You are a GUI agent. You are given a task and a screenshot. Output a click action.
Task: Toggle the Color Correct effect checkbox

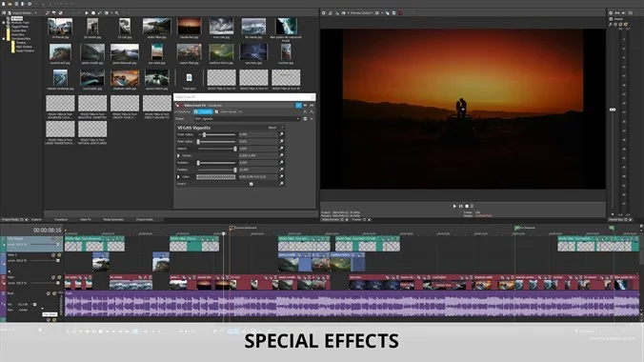[217, 111]
